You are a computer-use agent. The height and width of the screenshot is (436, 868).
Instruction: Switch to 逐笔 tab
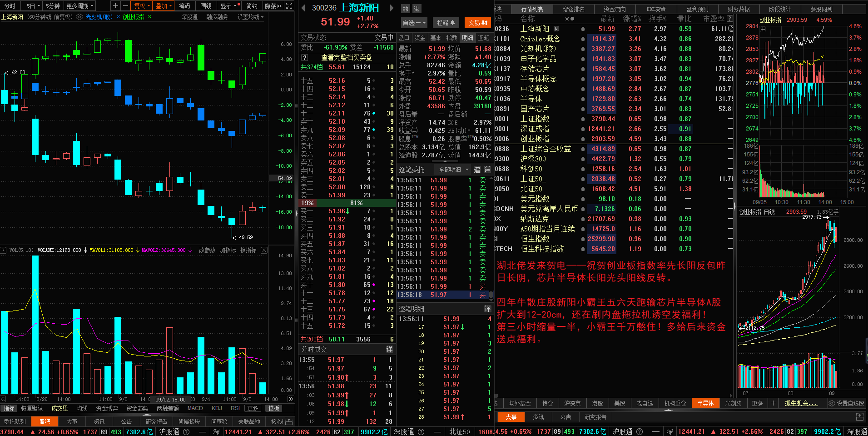[x=483, y=38]
